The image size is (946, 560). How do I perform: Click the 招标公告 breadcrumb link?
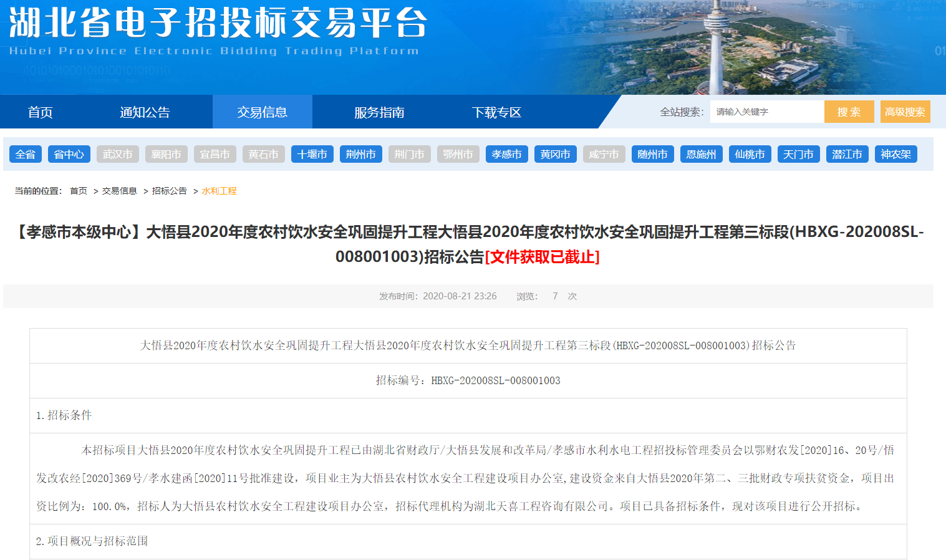170,191
